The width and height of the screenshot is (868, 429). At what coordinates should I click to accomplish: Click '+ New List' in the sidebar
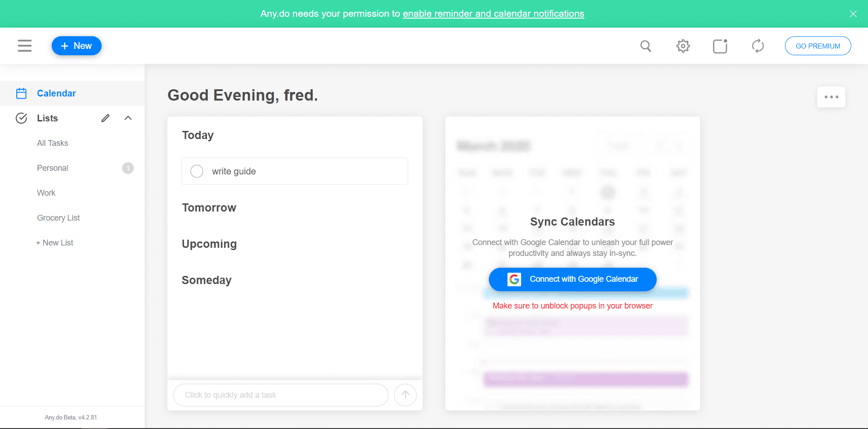[x=55, y=243]
